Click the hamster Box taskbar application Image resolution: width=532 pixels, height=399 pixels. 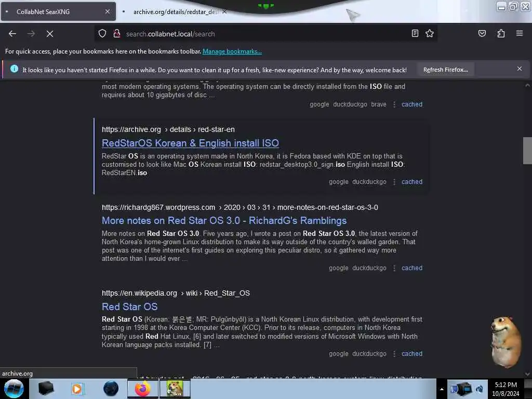pyautogui.click(x=175, y=389)
